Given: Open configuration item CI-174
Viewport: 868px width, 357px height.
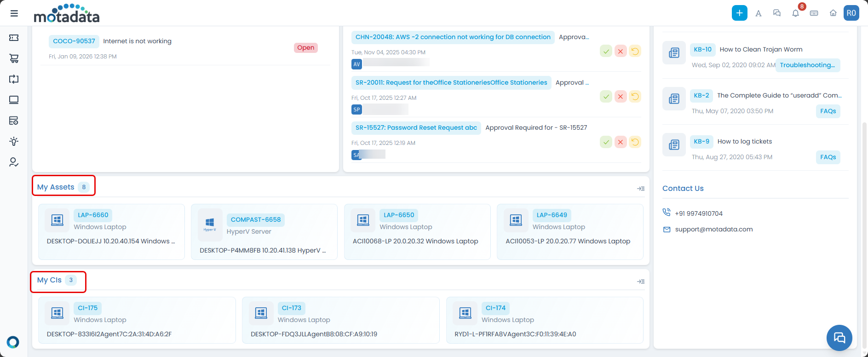Looking at the screenshot, I should [495, 308].
